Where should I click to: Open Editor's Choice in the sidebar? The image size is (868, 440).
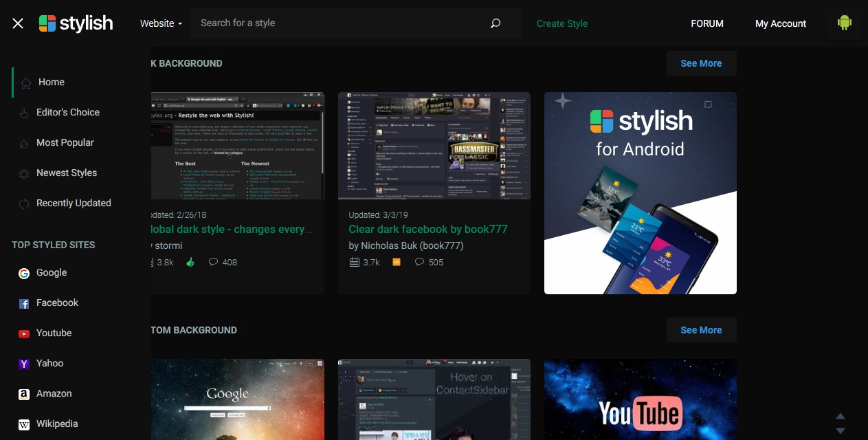(x=68, y=112)
